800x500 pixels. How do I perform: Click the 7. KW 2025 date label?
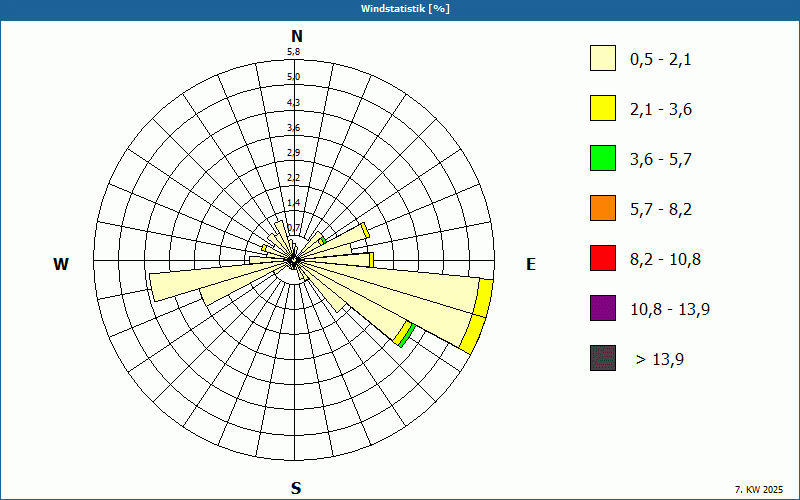point(759,490)
